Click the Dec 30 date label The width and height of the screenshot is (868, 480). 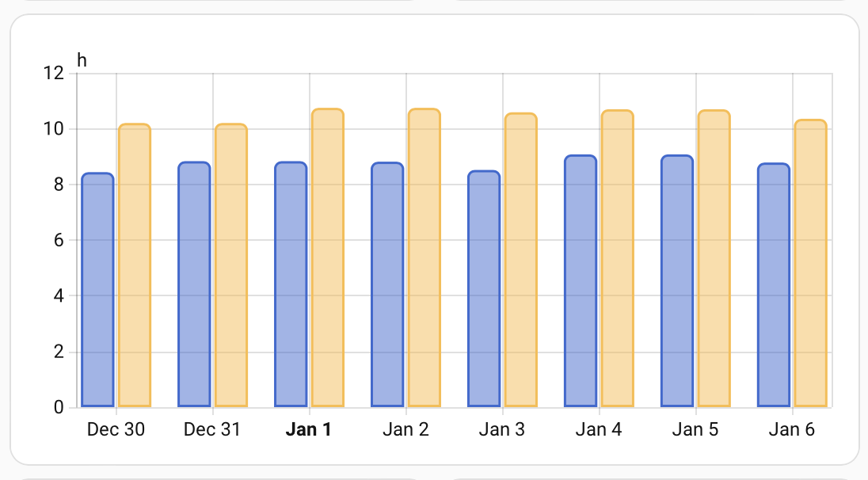pyautogui.click(x=116, y=430)
